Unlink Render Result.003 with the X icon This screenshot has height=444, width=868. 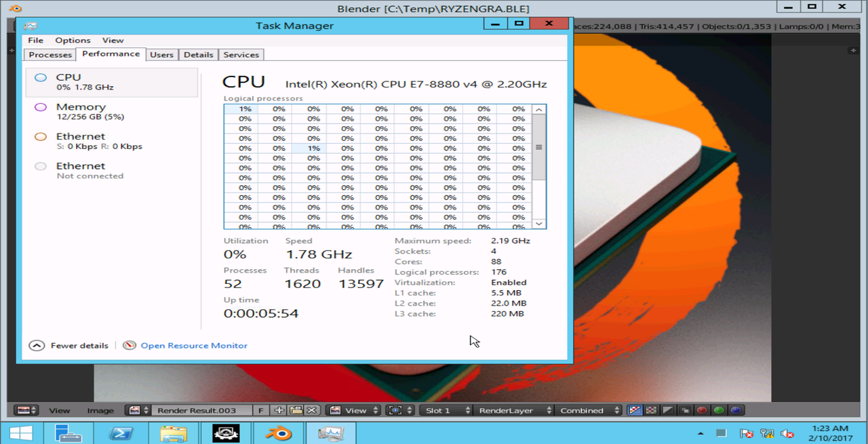pyautogui.click(x=312, y=410)
